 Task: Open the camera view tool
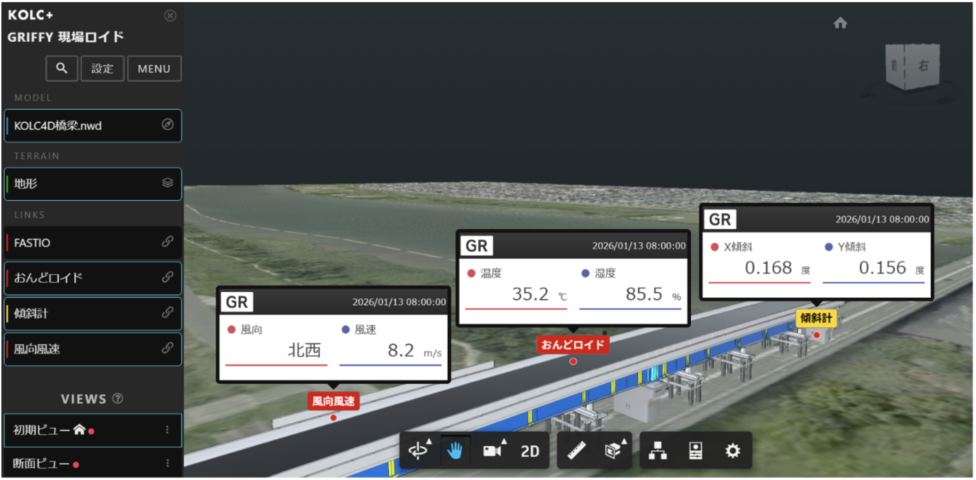point(492,451)
